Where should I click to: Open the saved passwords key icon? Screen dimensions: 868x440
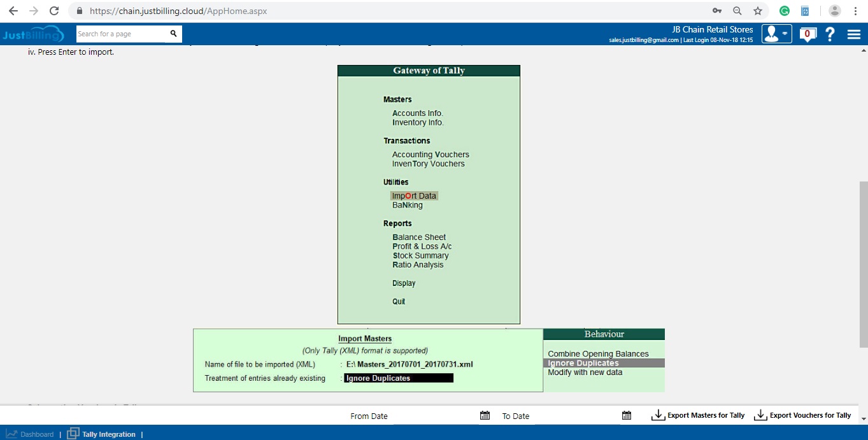click(x=717, y=11)
